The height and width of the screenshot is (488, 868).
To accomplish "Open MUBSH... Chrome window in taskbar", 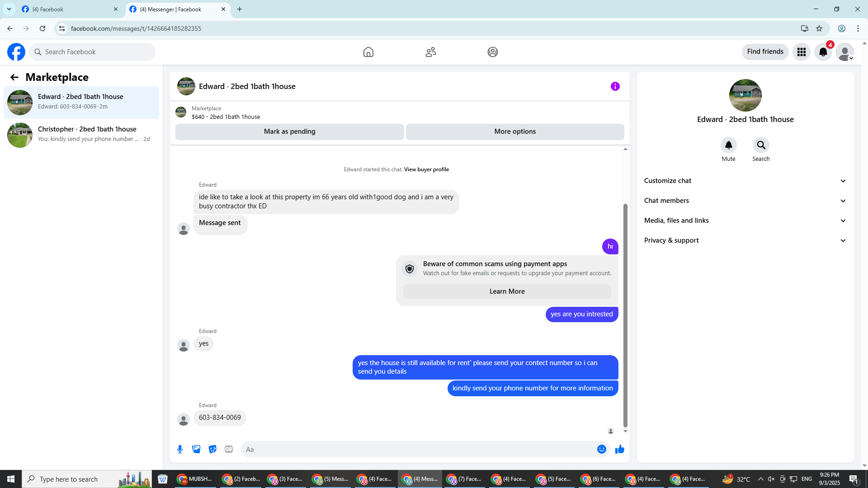I will tap(195, 479).
